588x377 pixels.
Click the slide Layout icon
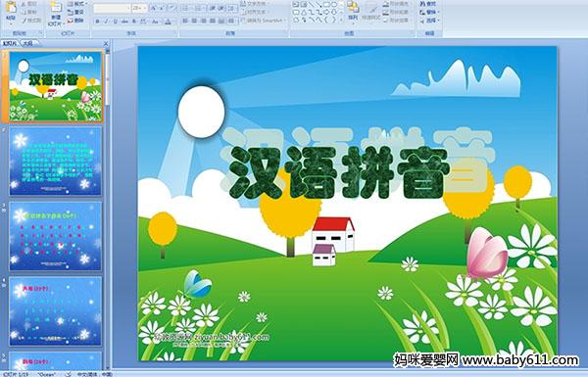[x=76, y=4]
